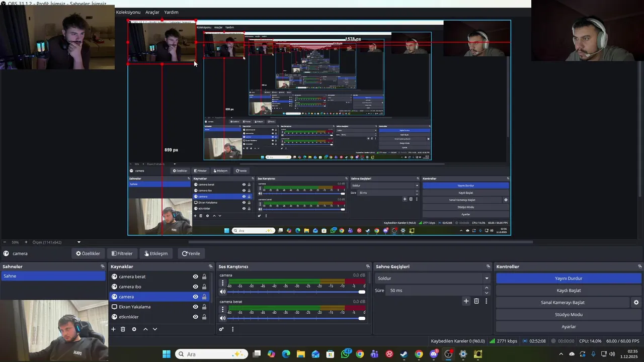Zoom out the preview with minus
Screen dimensions: 644x362
(4, 242)
